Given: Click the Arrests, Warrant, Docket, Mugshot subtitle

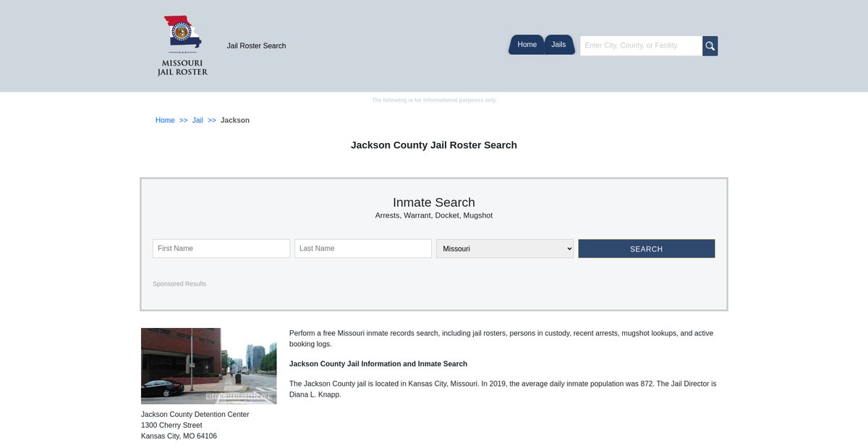Looking at the screenshot, I should point(434,216).
